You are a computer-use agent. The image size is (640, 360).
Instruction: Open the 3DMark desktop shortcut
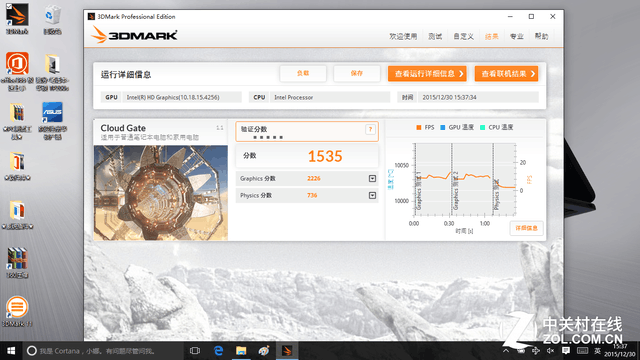[x=17, y=18]
